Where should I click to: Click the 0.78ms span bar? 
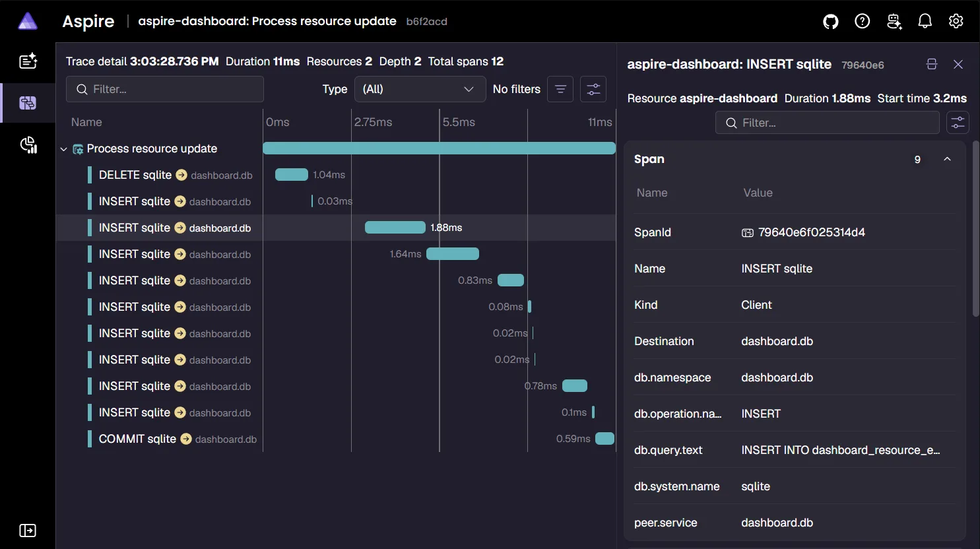pyautogui.click(x=575, y=386)
